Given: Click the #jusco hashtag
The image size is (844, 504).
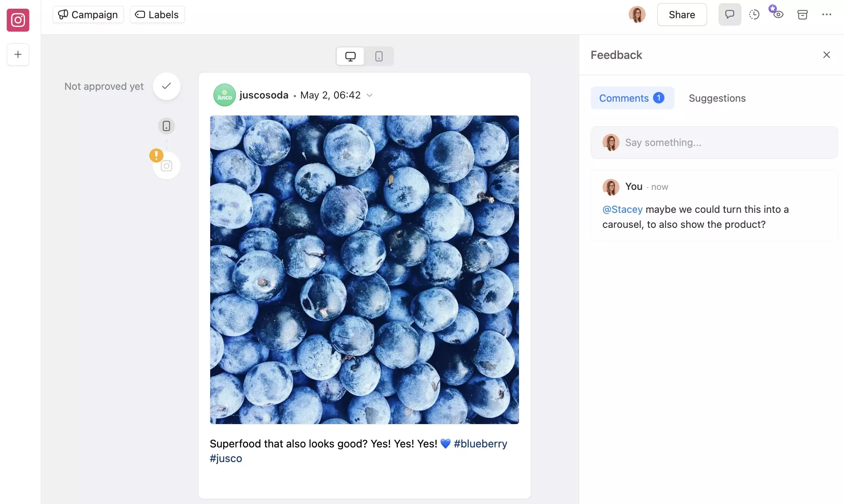Looking at the screenshot, I should tap(226, 458).
